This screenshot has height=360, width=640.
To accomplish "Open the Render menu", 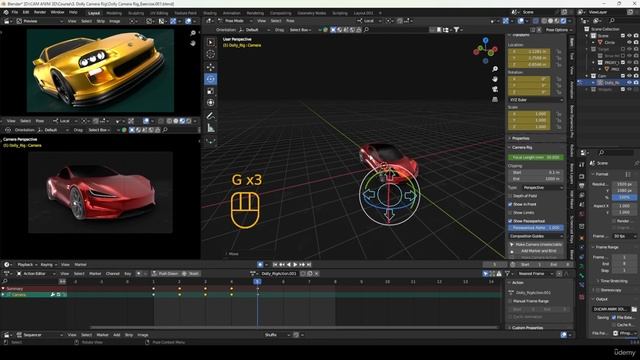I will [x=40, y=12].
